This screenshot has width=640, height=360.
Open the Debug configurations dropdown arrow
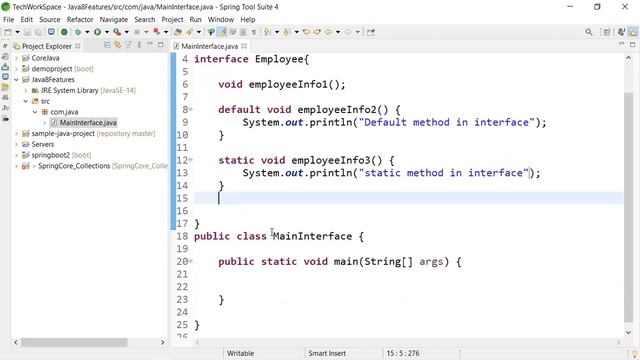pos(87,32)
